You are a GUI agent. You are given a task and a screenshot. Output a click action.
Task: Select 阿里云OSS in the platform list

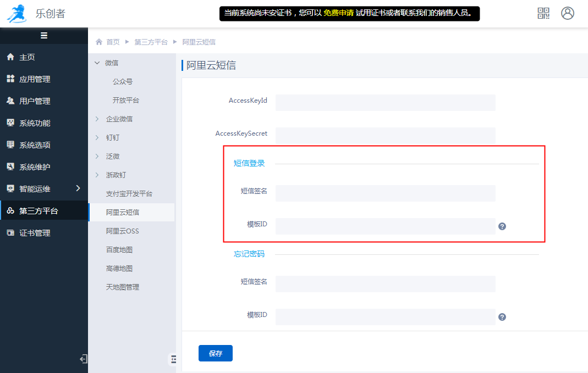[x=122, y=231]
